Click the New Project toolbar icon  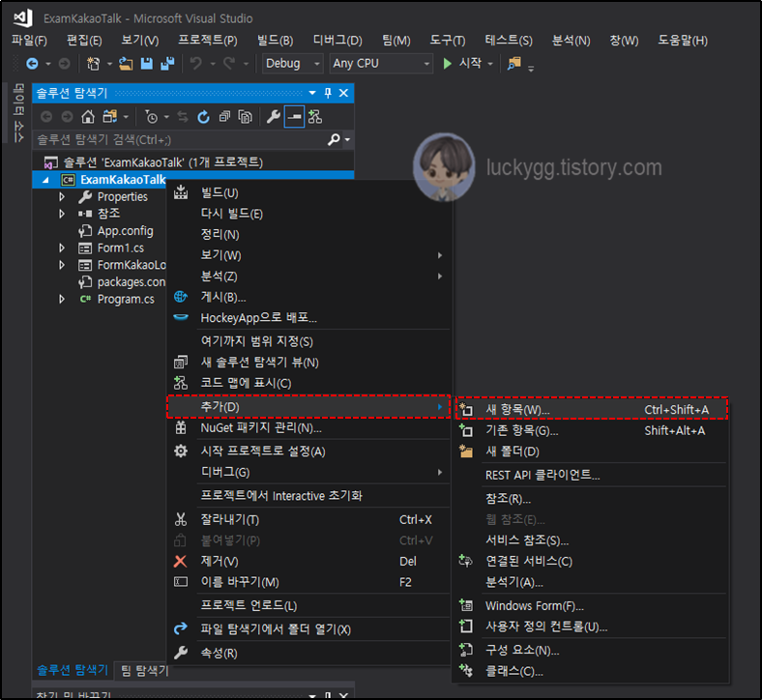click(93, 64)
